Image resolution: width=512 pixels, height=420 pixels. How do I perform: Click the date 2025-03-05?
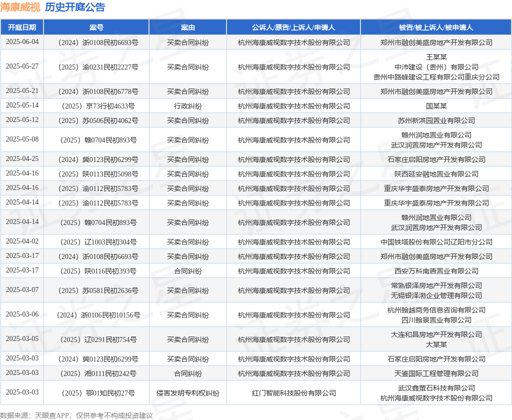(22, 339)
